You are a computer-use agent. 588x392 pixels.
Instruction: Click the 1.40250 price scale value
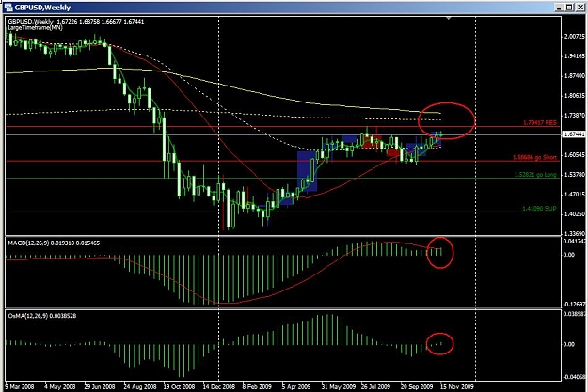coord(575,214)
